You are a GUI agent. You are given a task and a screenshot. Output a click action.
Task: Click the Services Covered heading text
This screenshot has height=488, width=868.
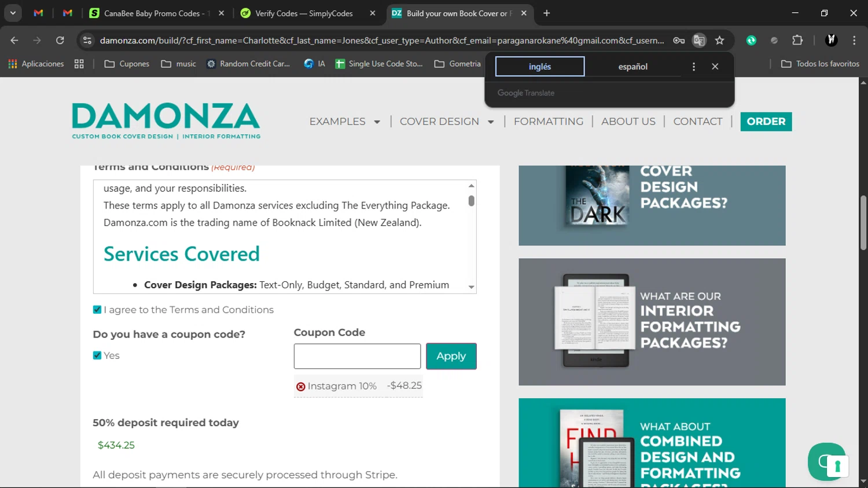tap(182, 254)
